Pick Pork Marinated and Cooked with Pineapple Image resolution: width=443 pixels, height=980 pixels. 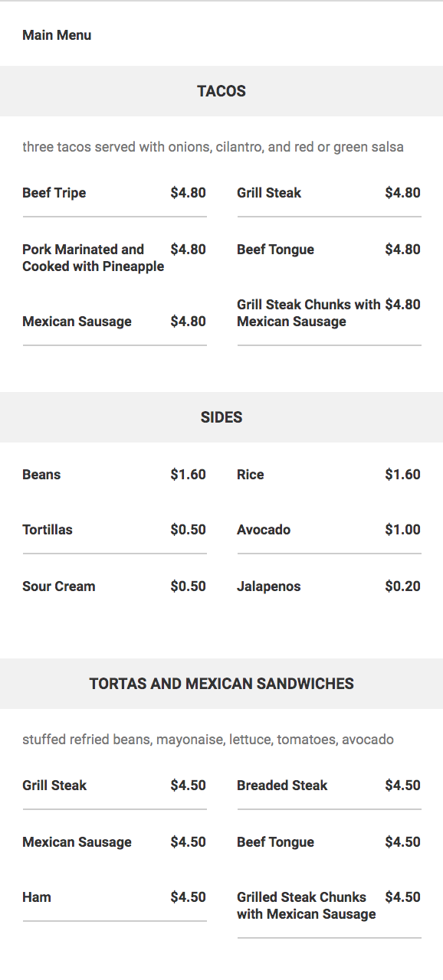click(114, 258)
